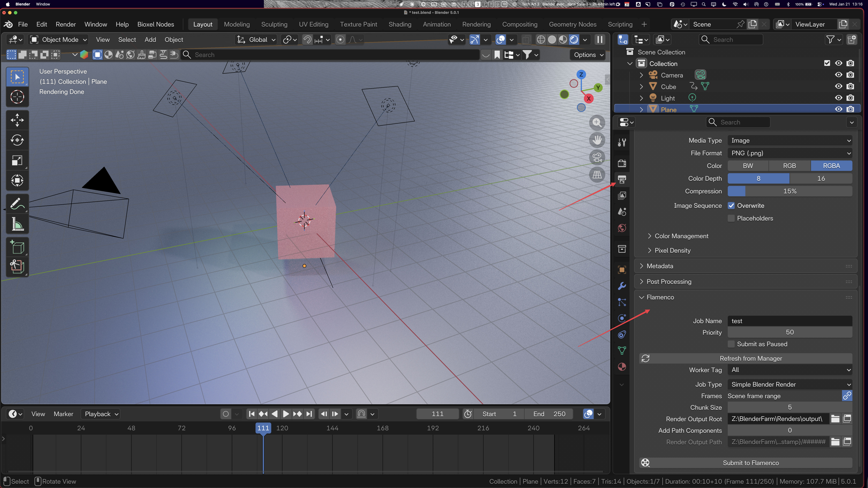Image resolution: width=868 pixels, height=488 pixels.
Task: Open the Modifiers properties tab
Action: point(622,286)
